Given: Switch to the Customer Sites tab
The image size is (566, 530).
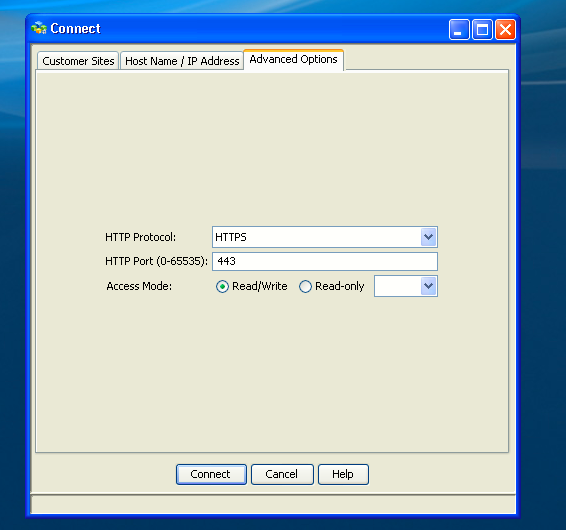Looking at the screenshot, I should pos(78,61).
